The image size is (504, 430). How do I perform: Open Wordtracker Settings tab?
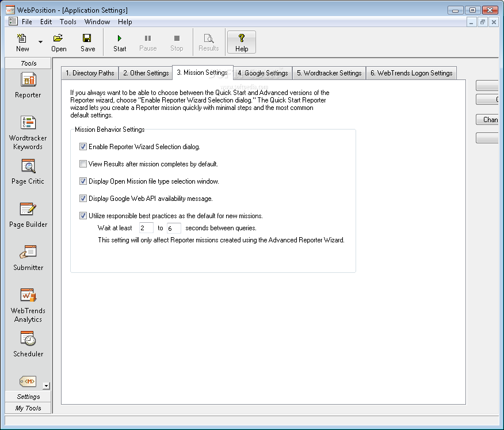(x=329, y=73)
